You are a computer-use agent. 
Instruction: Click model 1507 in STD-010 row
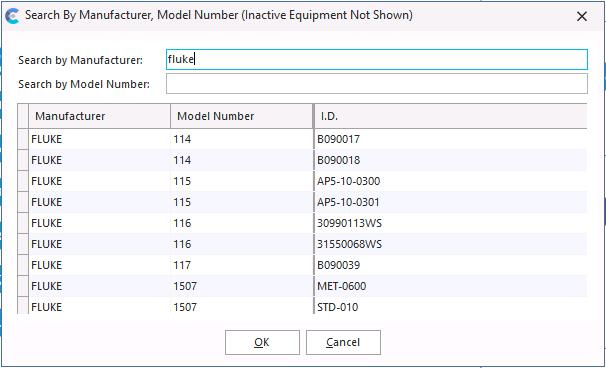pos(242,305)
